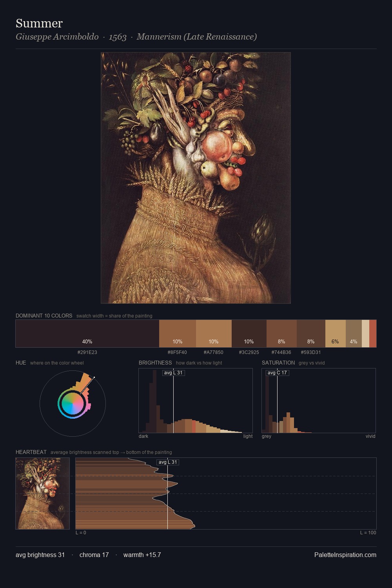Select the 8% swatch labeled #593D31

(x=311, y=334)
